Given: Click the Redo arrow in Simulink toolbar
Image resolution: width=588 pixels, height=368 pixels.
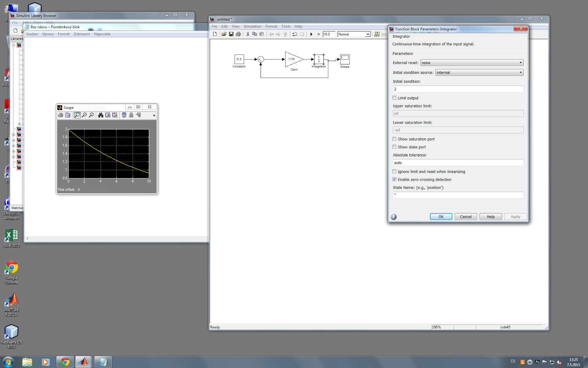Looking at the screenshot, I should (x=302, y=34).
